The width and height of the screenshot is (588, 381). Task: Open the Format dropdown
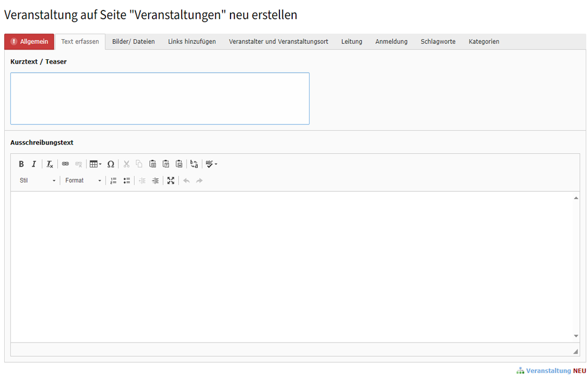click(x=83, y=181)
